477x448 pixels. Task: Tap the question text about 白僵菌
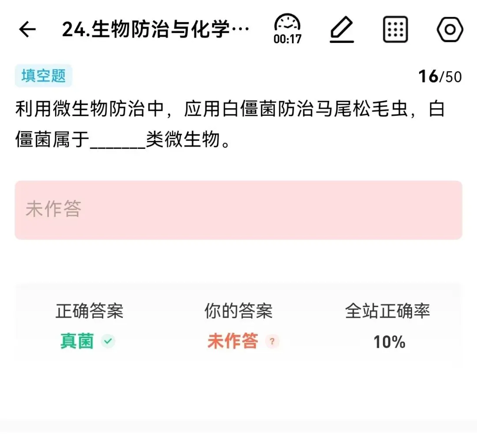(230, 124)
